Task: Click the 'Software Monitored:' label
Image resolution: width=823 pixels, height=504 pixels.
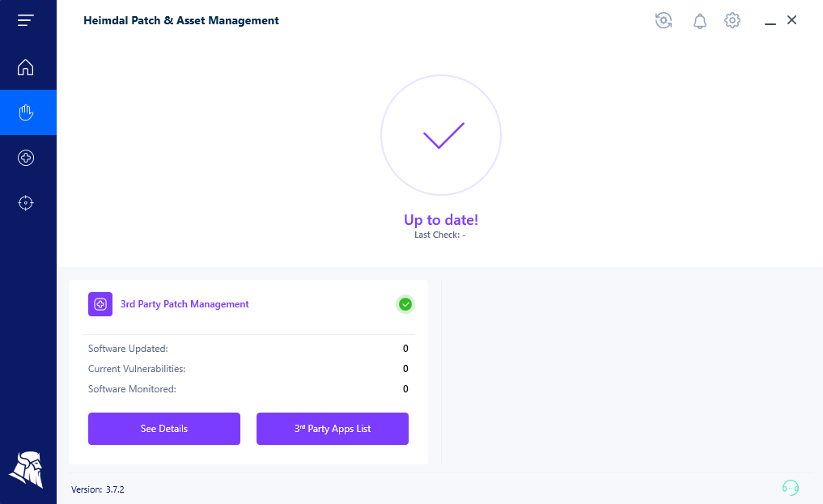Action: click(132, 389)
